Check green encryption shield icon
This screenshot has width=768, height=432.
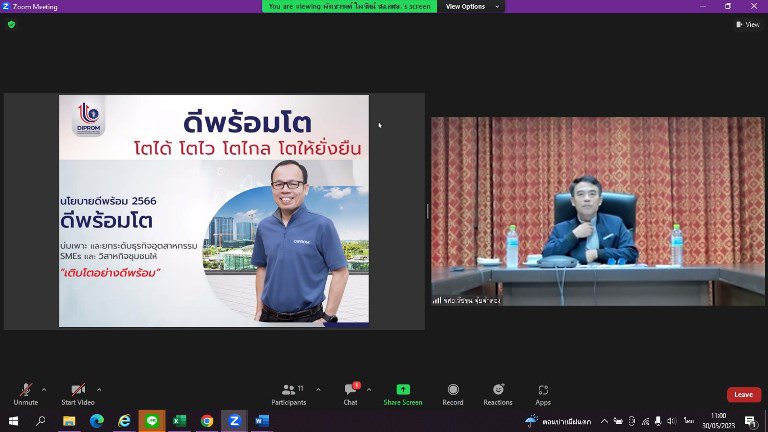(12, 24)
